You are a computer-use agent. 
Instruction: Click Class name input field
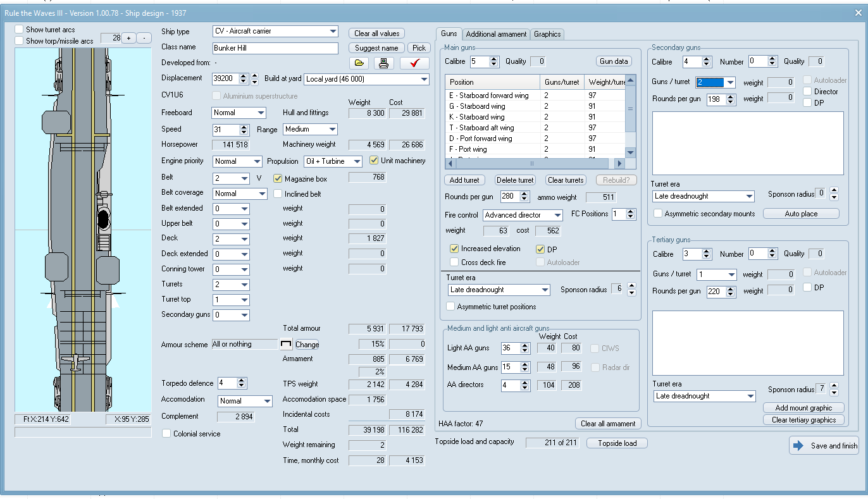(x=275, y=48)
